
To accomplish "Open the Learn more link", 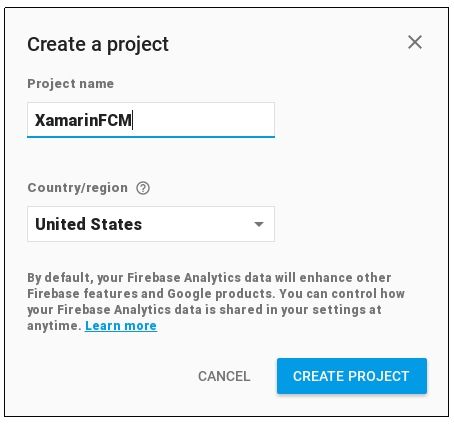I will [x=121, y=326].
